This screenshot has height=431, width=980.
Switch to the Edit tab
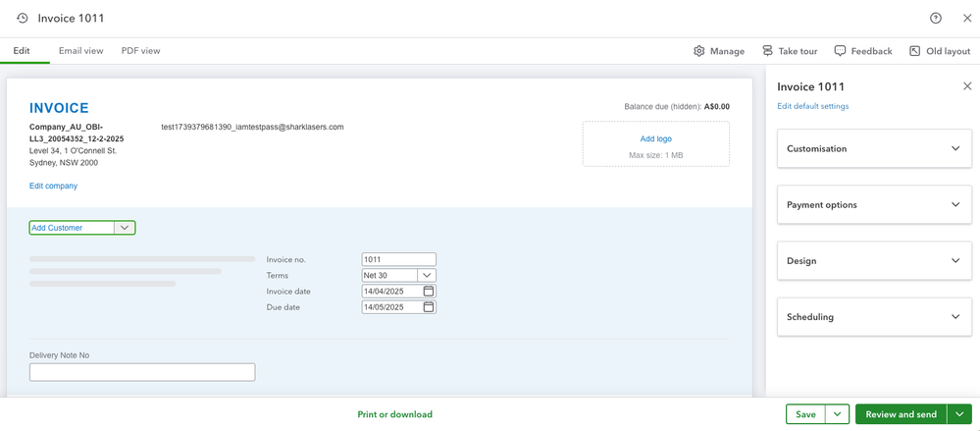tap(22, 51)
